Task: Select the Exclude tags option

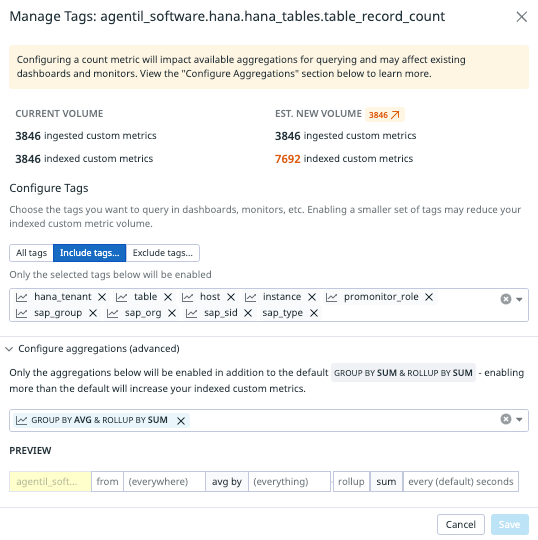Action: coord(163,253)
